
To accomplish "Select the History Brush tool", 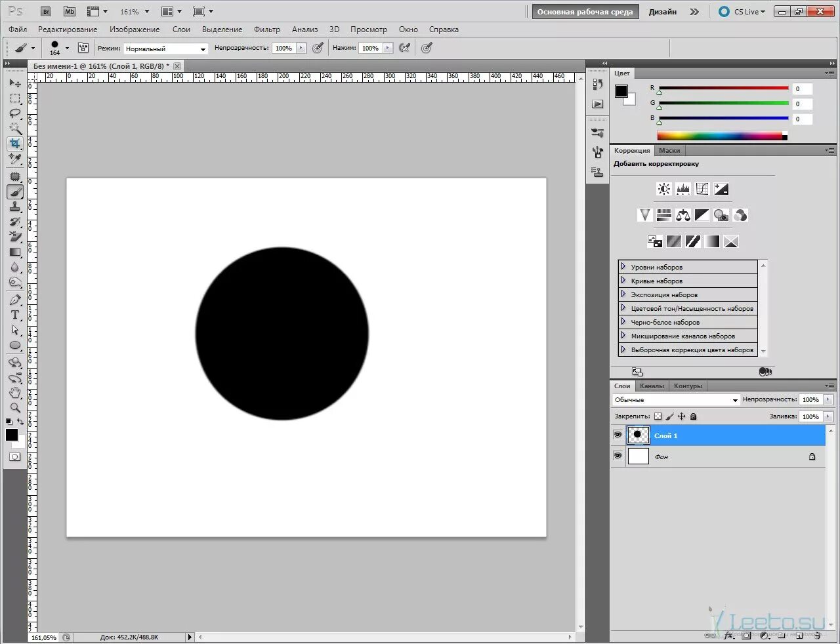I will [x=15, y=222].
